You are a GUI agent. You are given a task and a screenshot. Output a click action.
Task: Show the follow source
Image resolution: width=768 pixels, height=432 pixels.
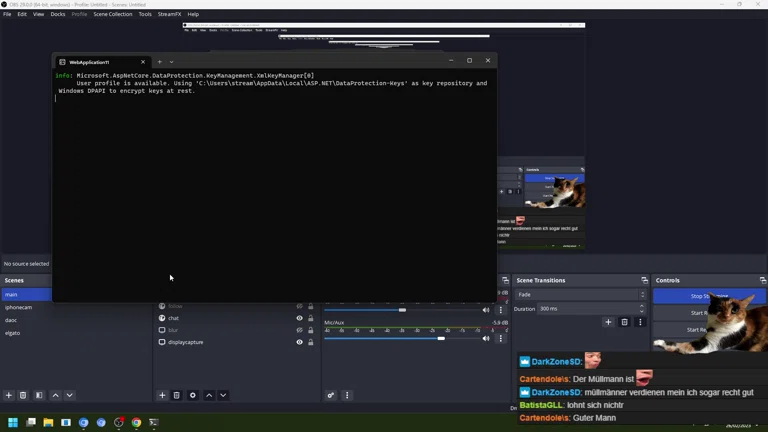click(299, 306)
